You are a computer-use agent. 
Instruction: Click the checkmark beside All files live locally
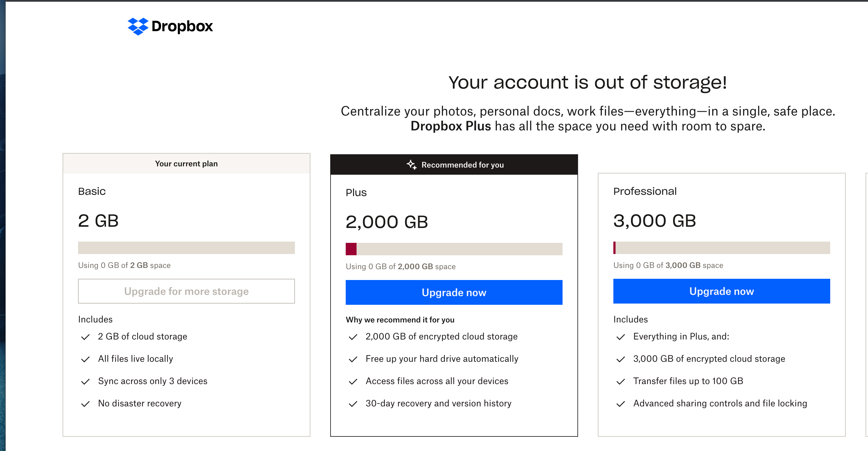tap(85, 359)
